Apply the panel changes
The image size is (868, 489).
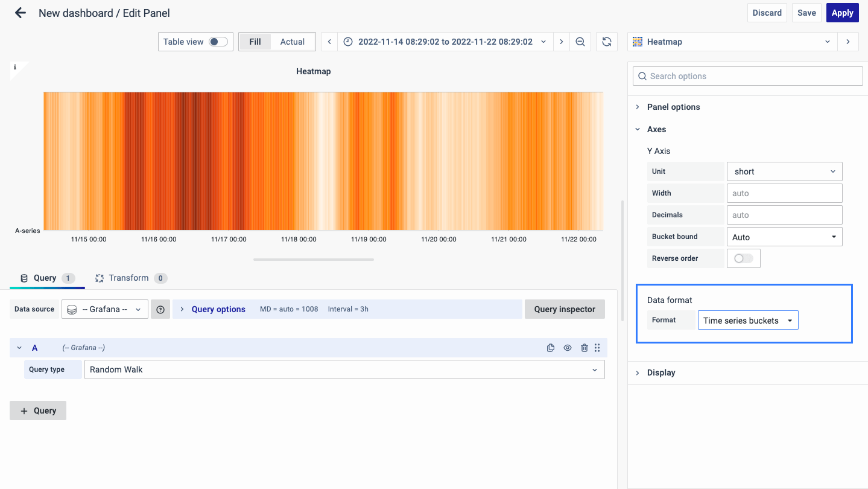click(x=842, y=12)
